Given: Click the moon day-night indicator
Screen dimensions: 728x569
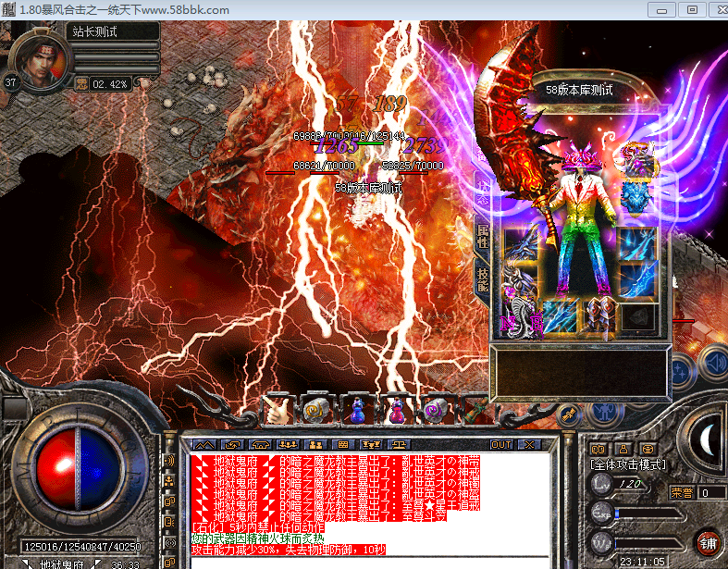Looking at the screenshot, I should click(x=707, y=440).
